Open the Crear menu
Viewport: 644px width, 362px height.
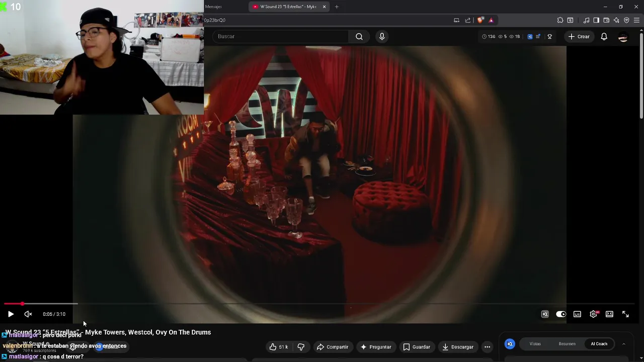point(579,36)
